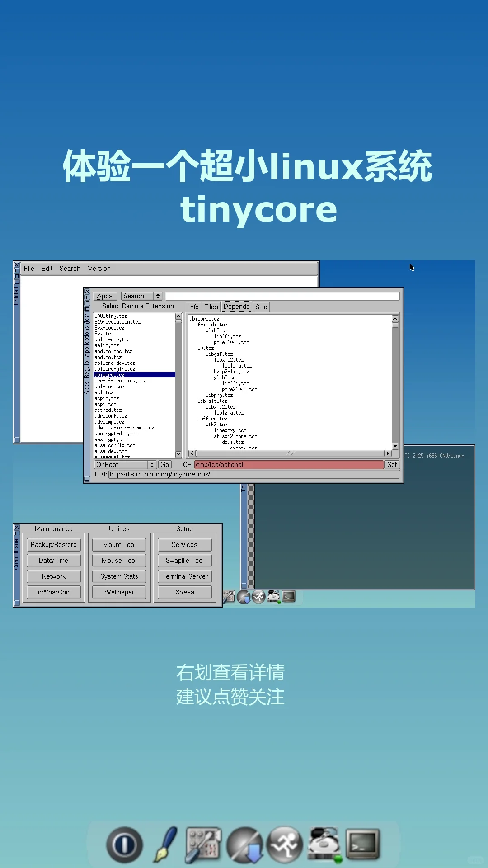The image size is (488, 868).
Task: Close the Apps window
Action: (88, 292)
